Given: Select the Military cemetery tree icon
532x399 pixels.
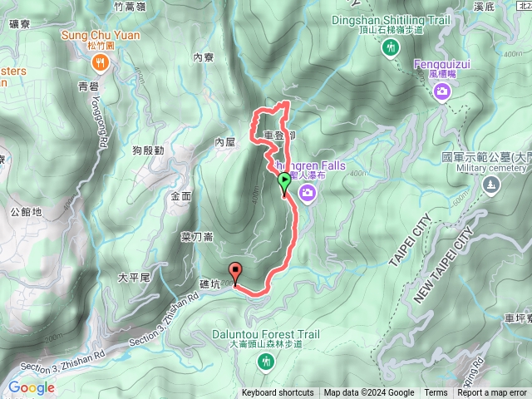Looking at the screenshot, I should (491, 185).
